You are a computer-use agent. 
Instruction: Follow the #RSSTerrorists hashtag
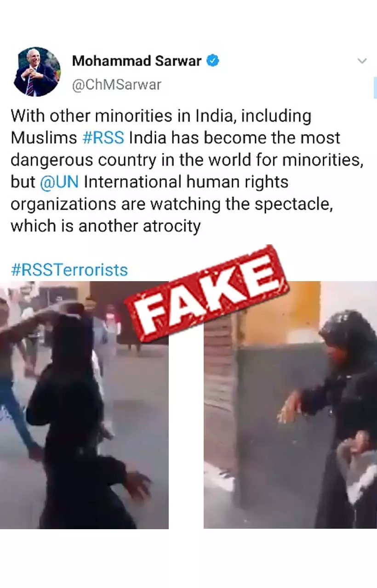(x=69, y=269)
